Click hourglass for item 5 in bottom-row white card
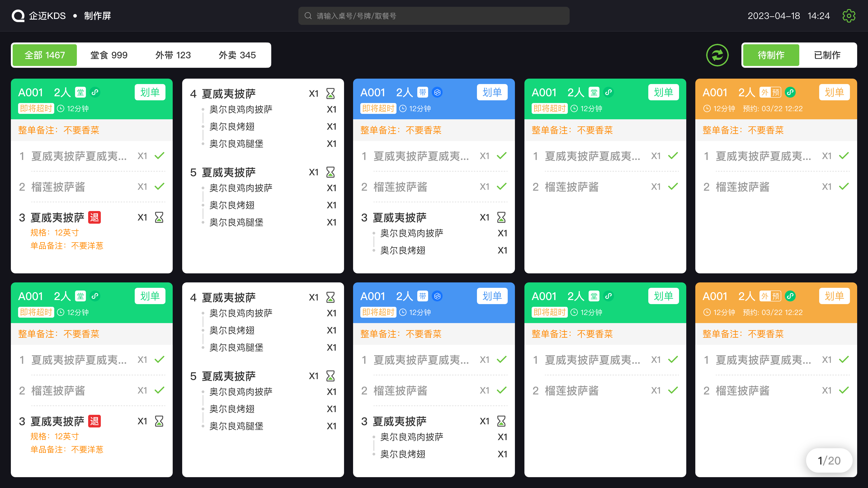The height and width of the screenshot is (488, 868). (330, 376)
